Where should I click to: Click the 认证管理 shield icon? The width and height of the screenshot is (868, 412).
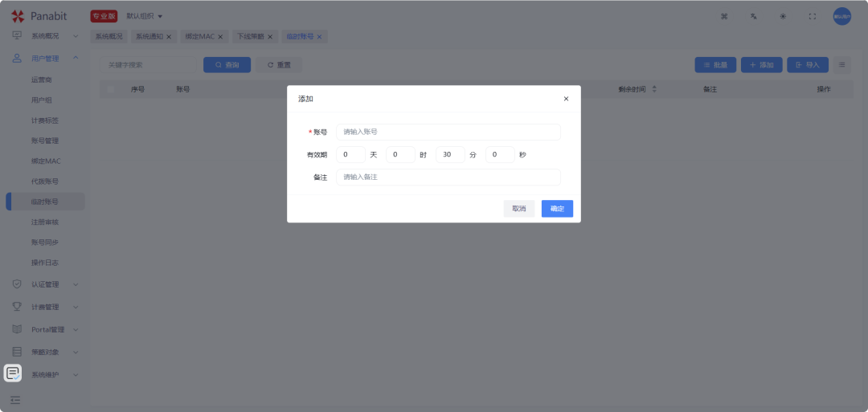point(17,284)
